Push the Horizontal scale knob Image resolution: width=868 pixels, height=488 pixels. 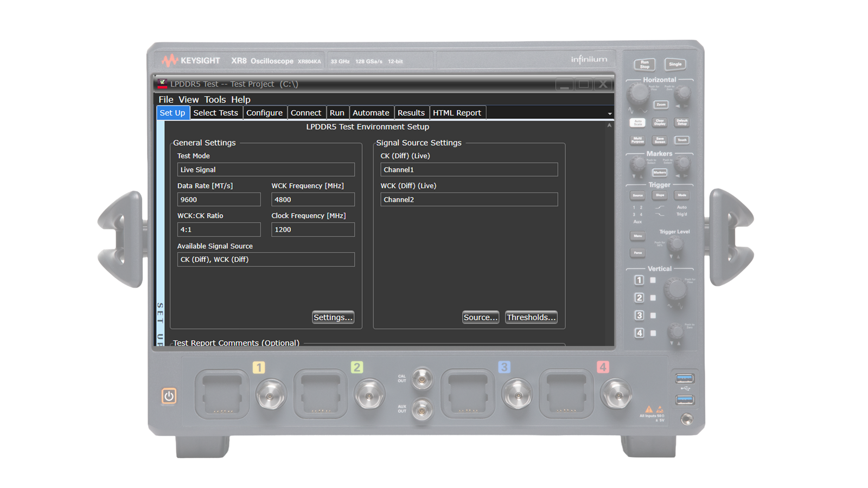[x=639, y=94]
